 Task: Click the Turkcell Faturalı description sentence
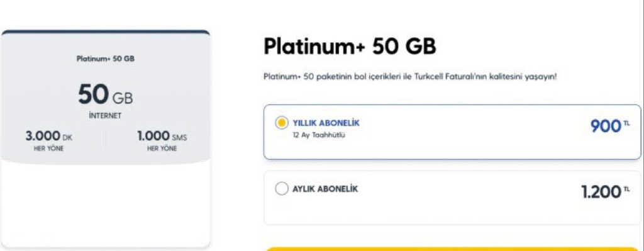[410, 76]
